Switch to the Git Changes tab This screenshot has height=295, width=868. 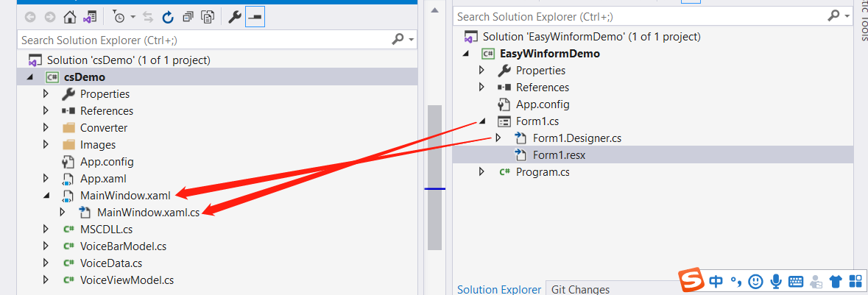coord(581,289)
